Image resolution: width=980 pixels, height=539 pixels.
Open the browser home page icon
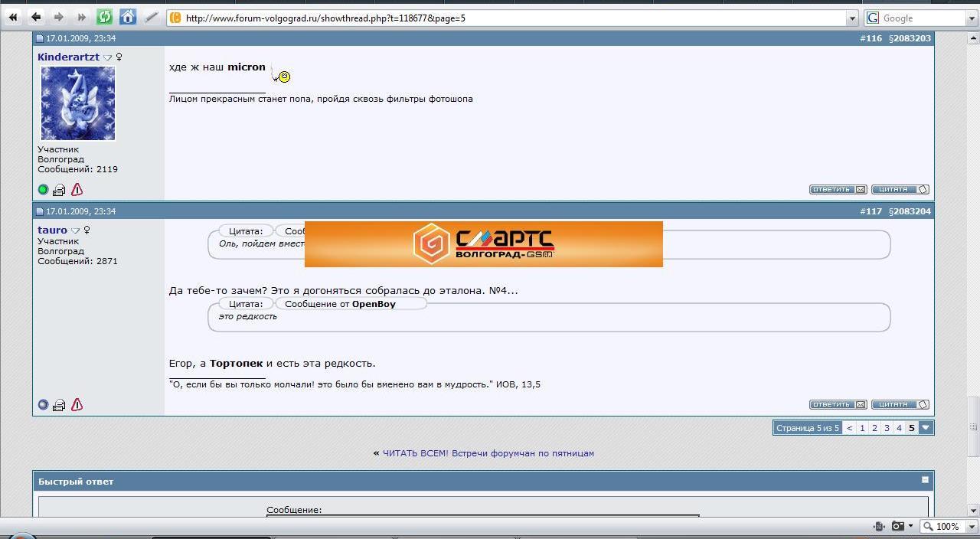tap(128, 17)
